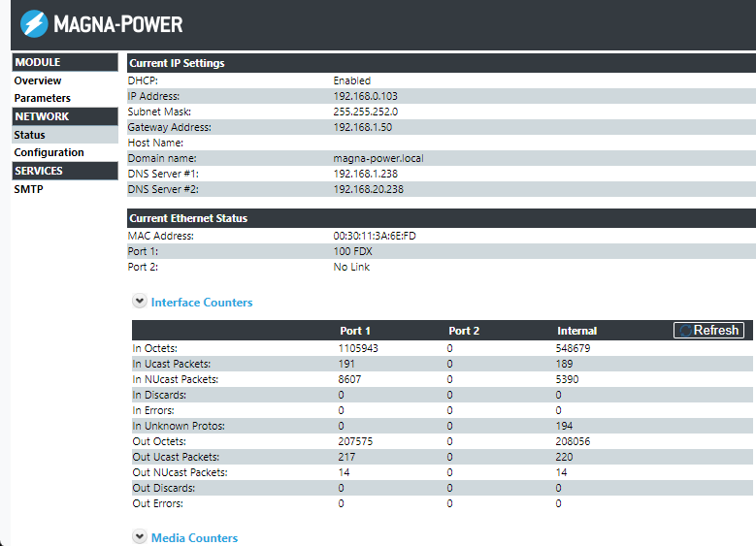Screen dimensions: 756x546
Task: Click the Internal column header
Action: pyautogui.click(x=577, y=331)
